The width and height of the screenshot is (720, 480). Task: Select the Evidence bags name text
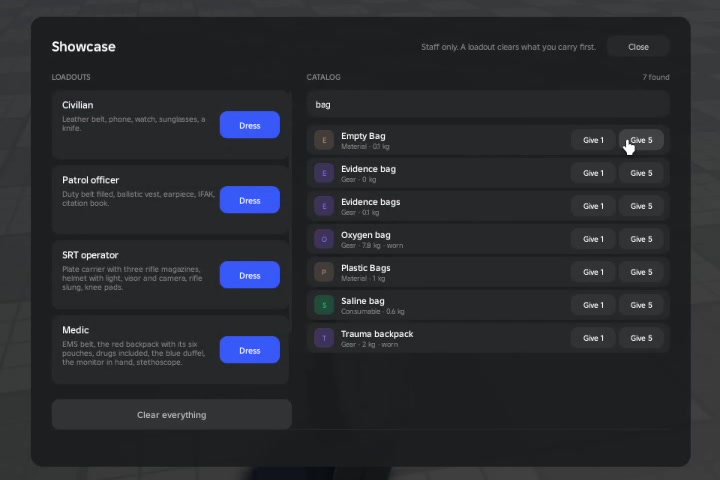[x=371, y=202]
